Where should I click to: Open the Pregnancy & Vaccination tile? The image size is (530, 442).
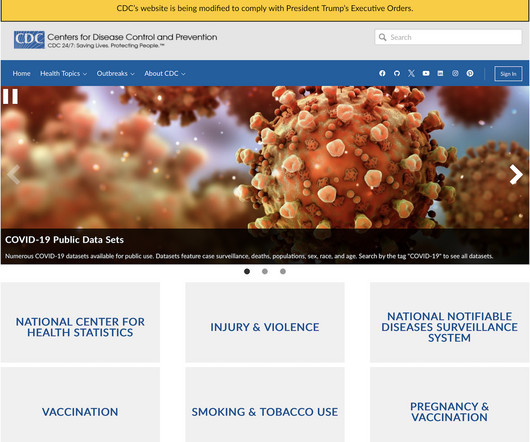(x=450, y=405)
